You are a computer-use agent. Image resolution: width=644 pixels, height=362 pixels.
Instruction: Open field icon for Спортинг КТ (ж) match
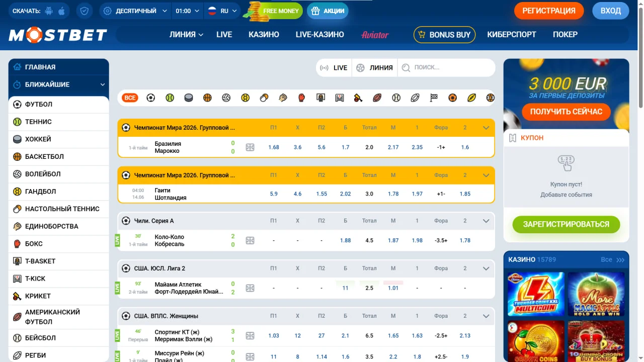click(x=250, y=335)
